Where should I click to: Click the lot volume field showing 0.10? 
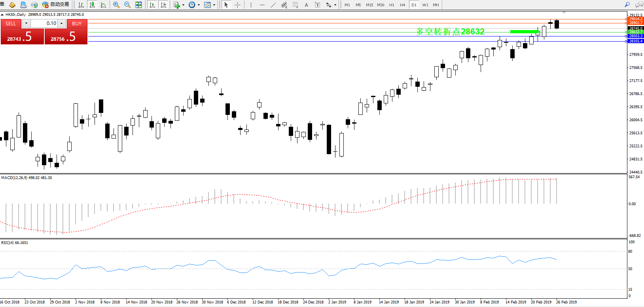pos(44,23)
